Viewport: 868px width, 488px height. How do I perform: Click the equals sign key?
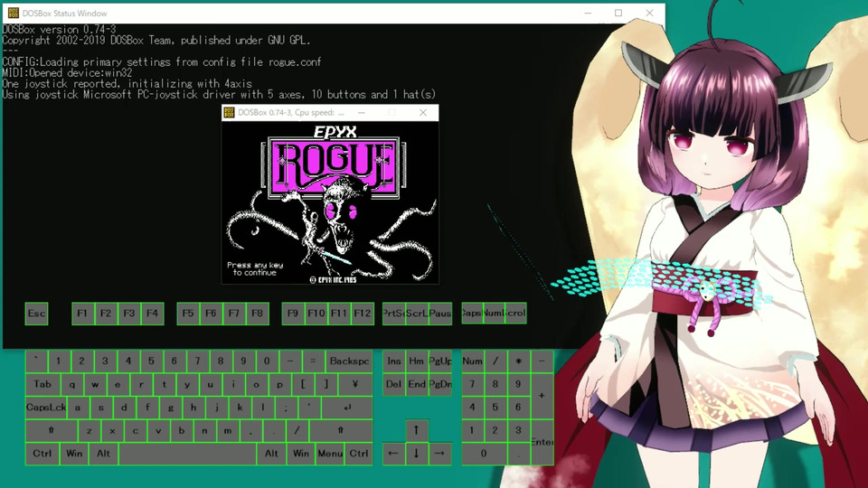[x=314, y=361]
